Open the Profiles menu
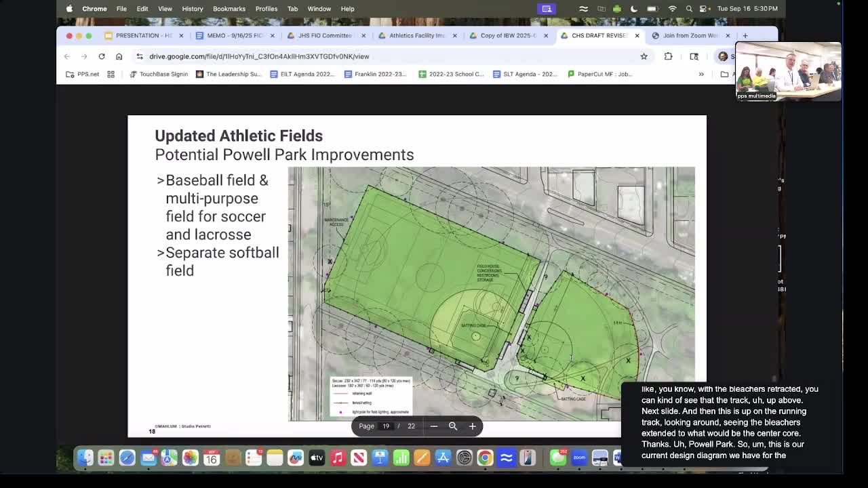This screenshot has height=488, width=868. (267, 9)
